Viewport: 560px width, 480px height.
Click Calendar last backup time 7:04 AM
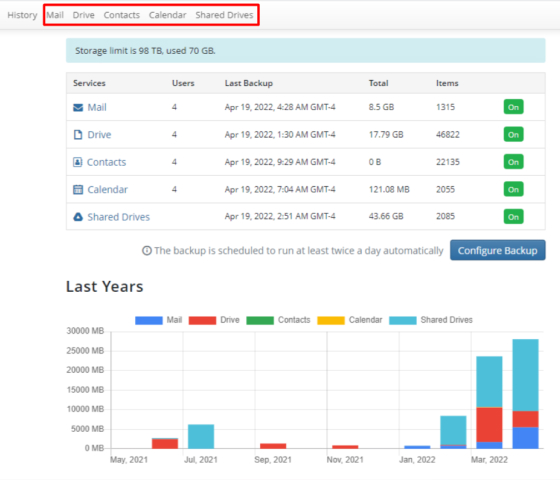pos(280,189)
